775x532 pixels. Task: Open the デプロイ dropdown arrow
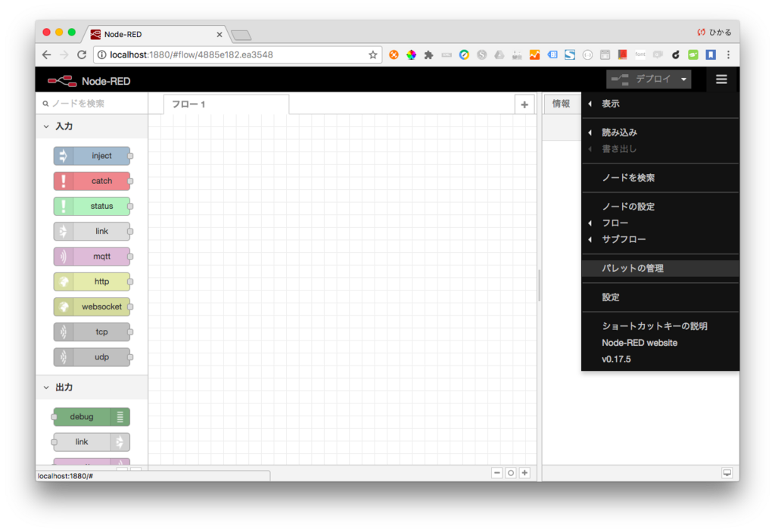[x=683, y=79]
